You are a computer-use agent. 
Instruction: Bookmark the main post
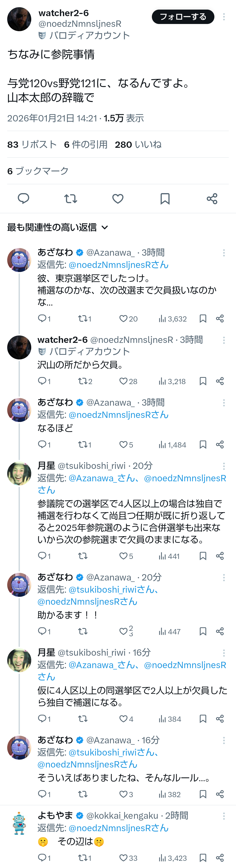tap(165, 198)
